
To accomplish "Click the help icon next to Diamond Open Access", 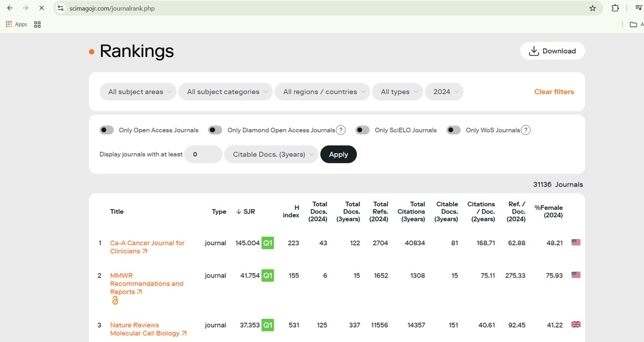I will click(342, 130).
